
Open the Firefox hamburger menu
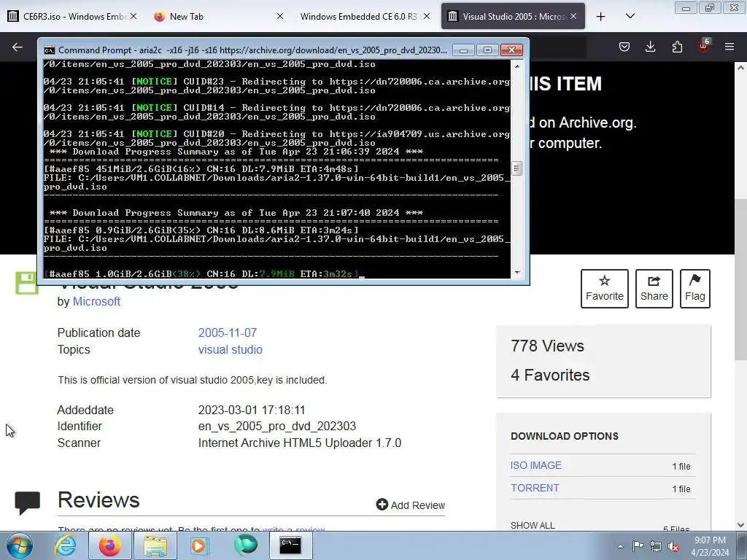[x=729, y=47]
